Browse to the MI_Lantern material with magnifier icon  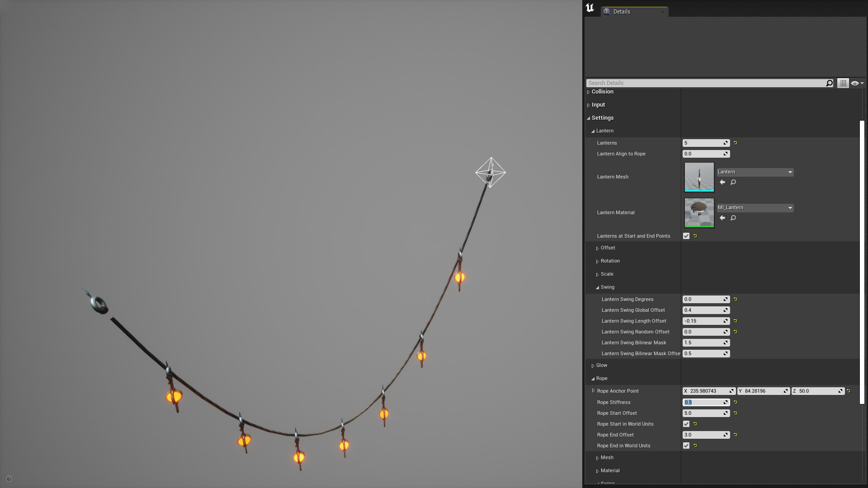pyautogui.click(x=733, y=218)
